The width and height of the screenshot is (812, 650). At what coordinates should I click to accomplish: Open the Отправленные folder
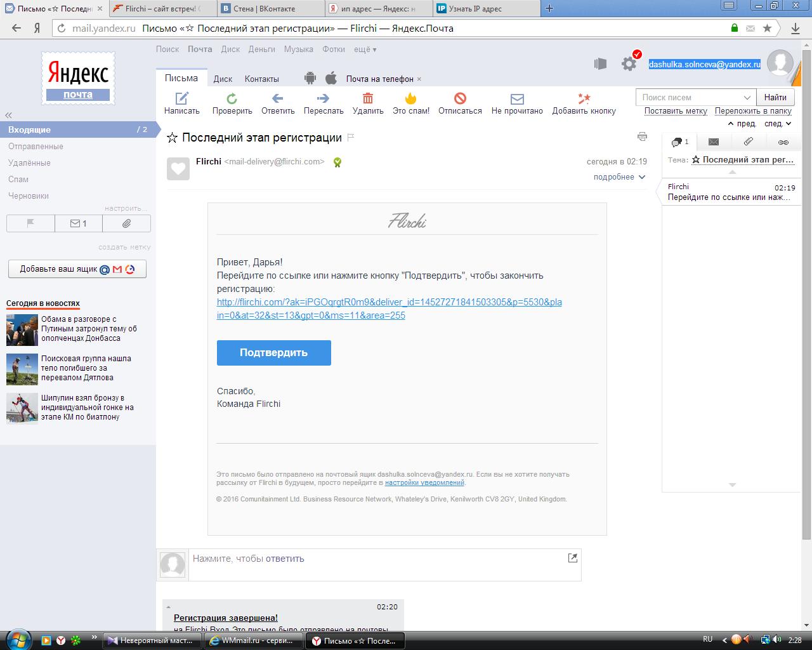[x=36, y=146]
